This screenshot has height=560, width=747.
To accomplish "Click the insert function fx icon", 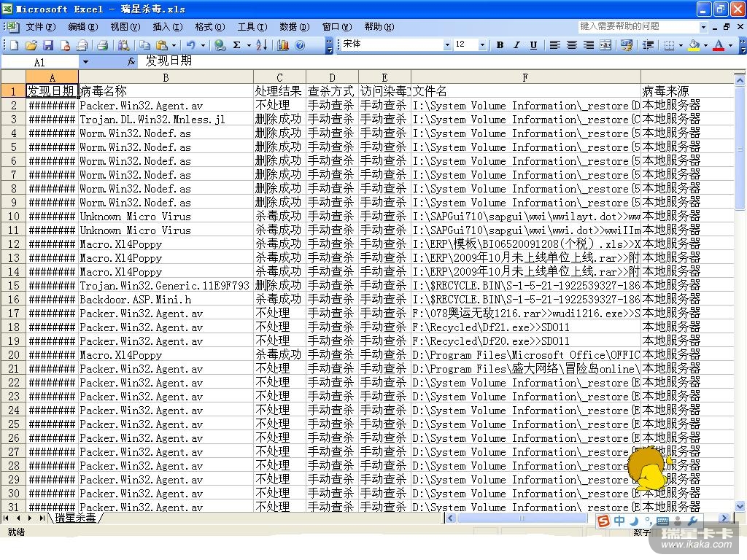I will (x=131, y=62).
